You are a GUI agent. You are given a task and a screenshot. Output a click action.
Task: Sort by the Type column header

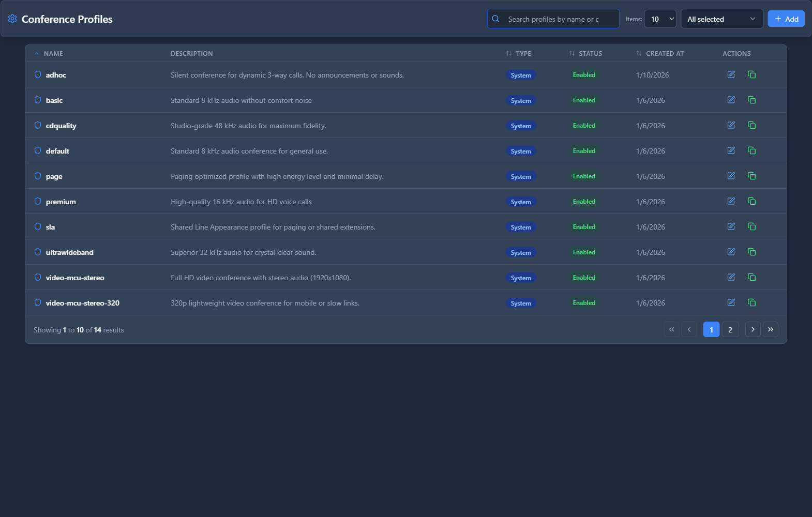tap(523, 54)
